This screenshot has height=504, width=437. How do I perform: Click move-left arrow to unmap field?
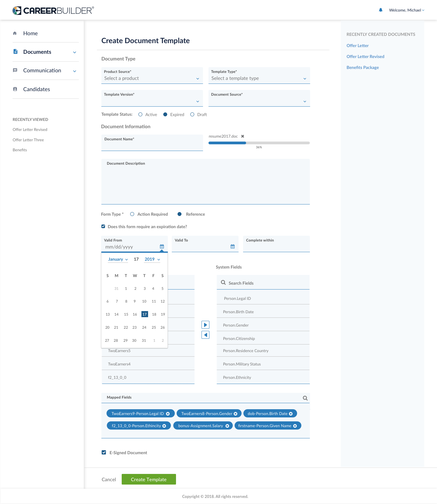[205, 335]
